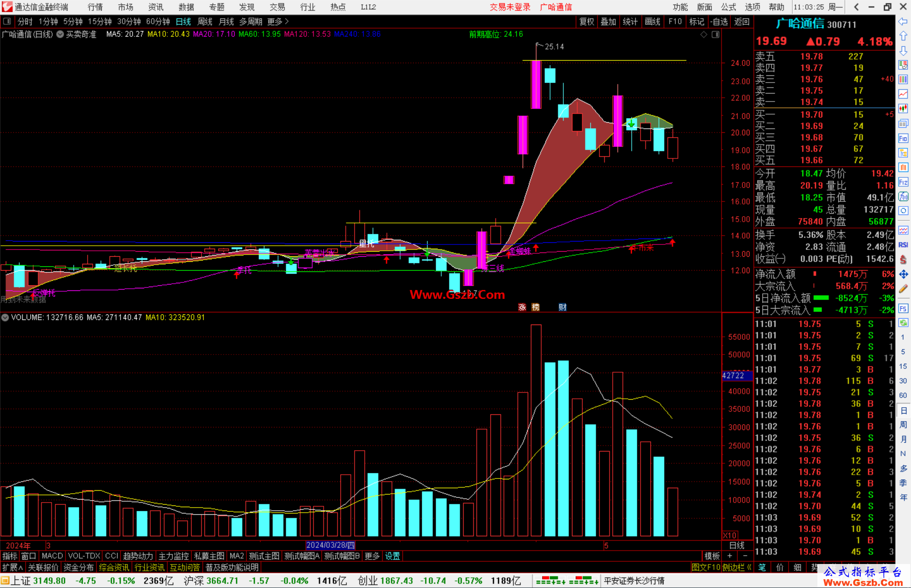Image resolution: width=911 pixels, height=588 pixels.
Task: Click the back arrow icon in right sidebar
Action: [903, 21]
